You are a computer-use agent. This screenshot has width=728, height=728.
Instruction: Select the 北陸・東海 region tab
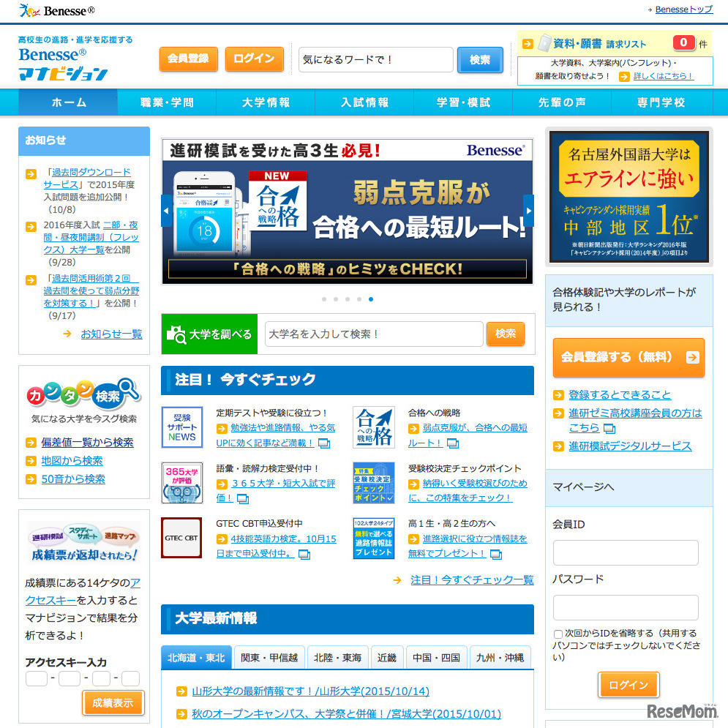tap(337, 658)
